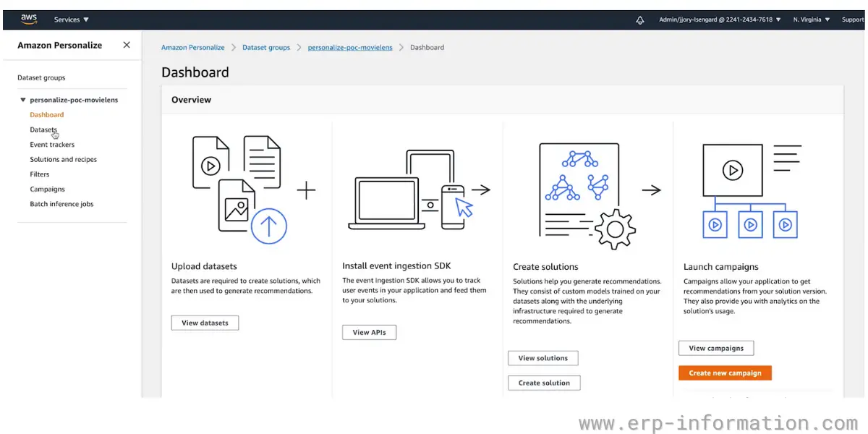
Task: Click the View campaigns button
Action: (716, 348)
